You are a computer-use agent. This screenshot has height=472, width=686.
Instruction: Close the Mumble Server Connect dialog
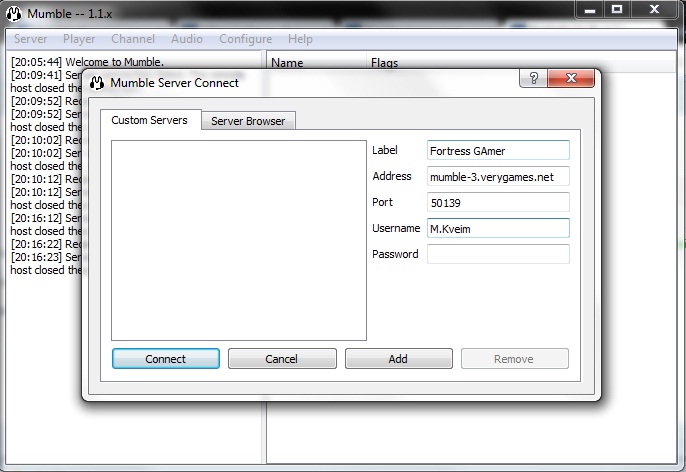pos(571,79)
